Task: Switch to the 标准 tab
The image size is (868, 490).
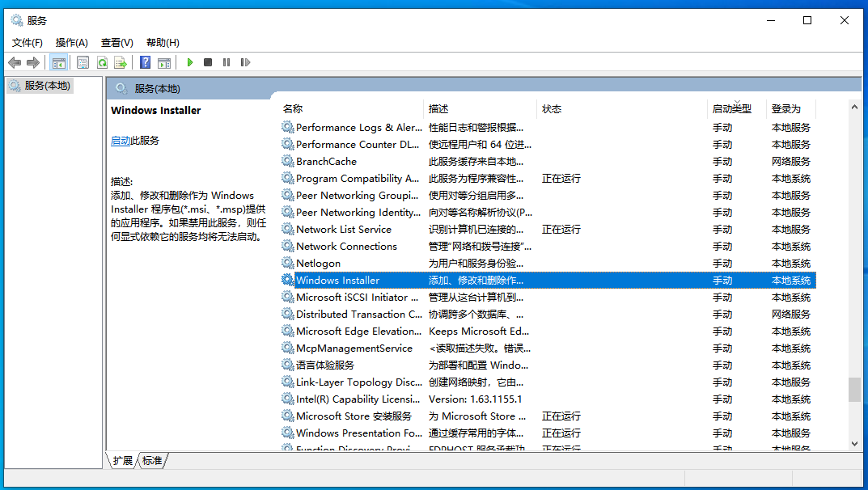Action: pyautogui.click(x=152, y=460)
